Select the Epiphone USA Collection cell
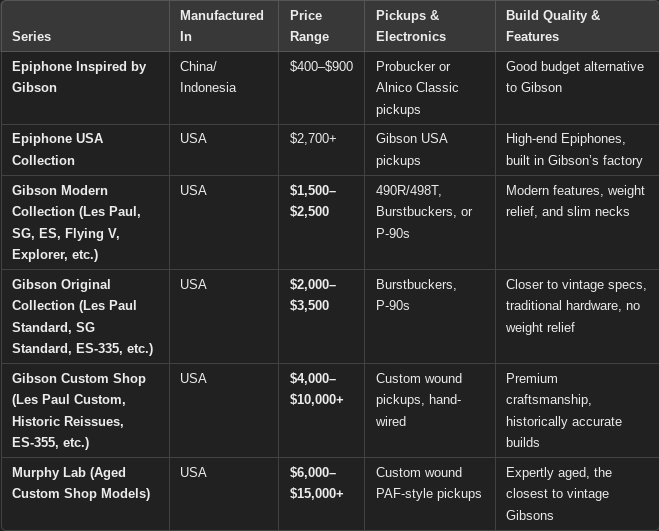Screen dimensions: 659x531 [x=57, y=149]
